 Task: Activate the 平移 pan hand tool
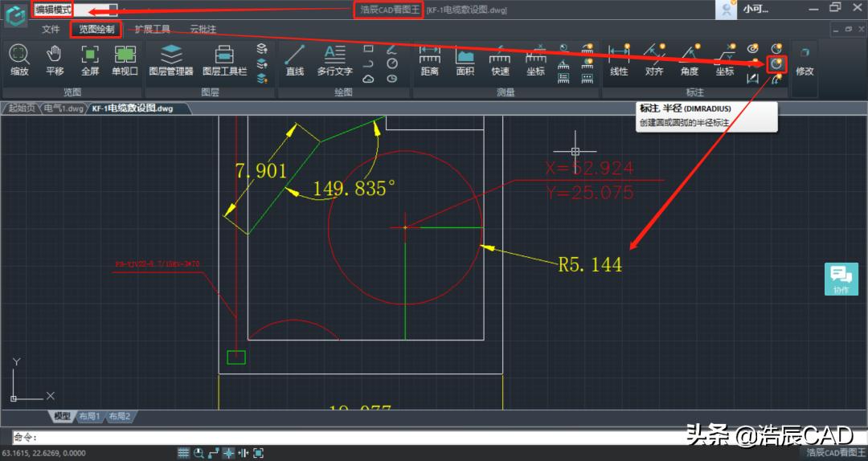(55, 60)
